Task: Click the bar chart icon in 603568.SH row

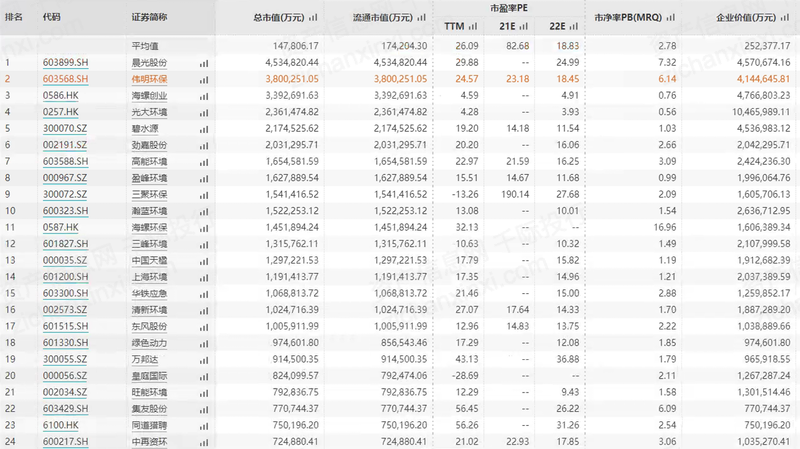Action: tap(204, 80)
